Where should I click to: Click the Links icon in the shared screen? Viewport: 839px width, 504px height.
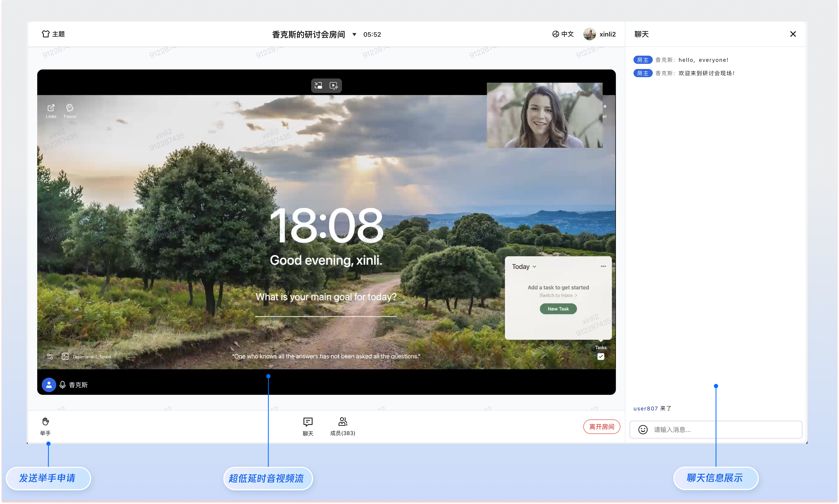point(51,108)
